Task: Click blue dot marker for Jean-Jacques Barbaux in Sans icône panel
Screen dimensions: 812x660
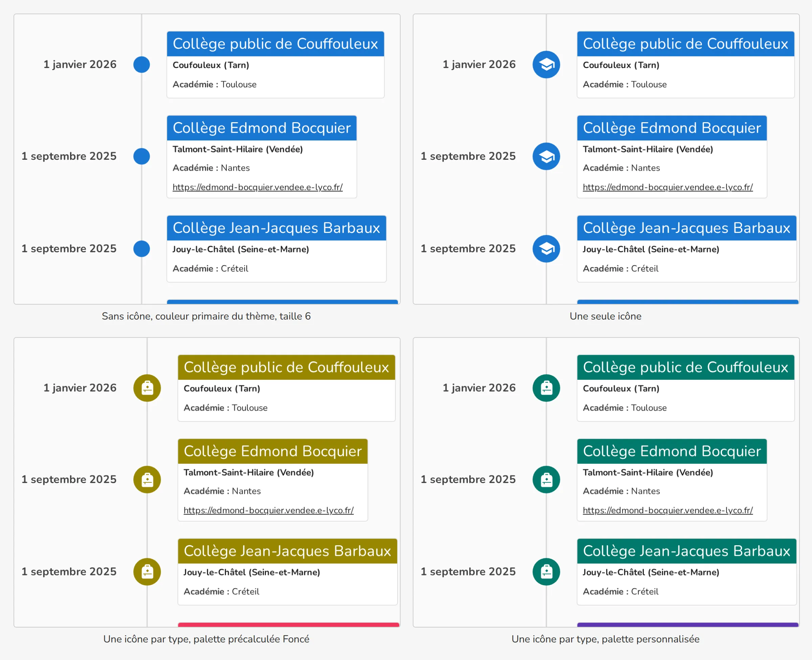Action: pyautogui.click(x=141, y=249)
